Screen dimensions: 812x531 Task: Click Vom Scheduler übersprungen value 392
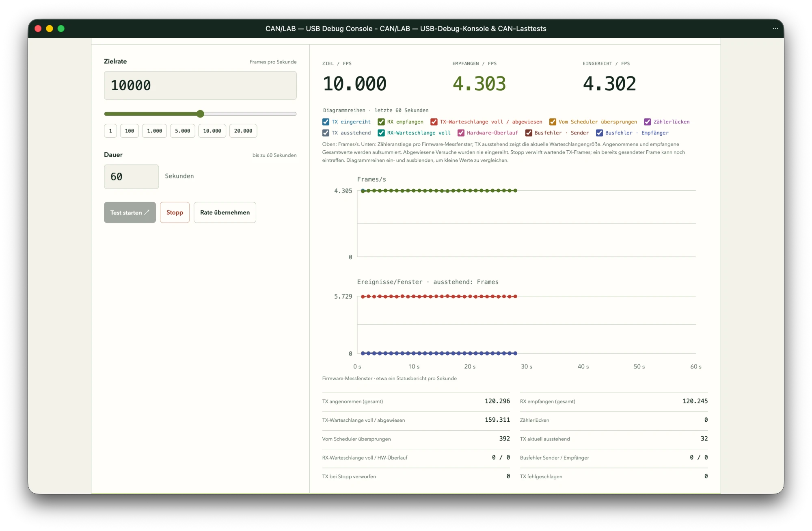pyautogui.click(x=504, y=438)
